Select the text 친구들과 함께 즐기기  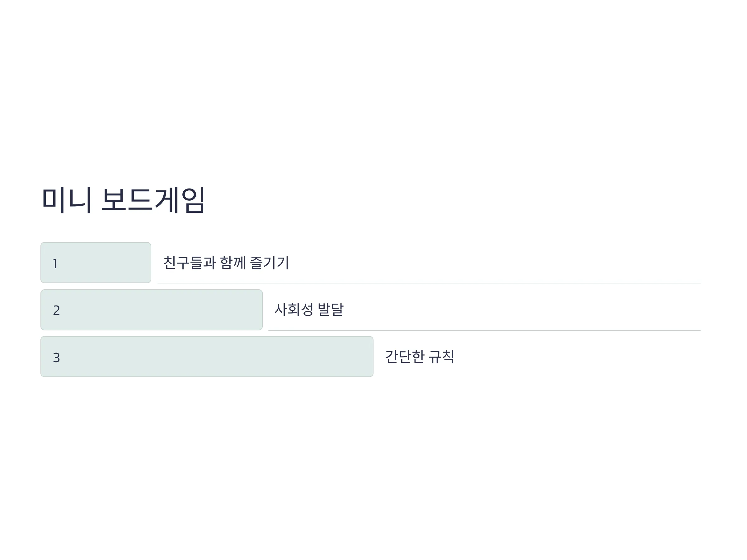click(226, 263)
